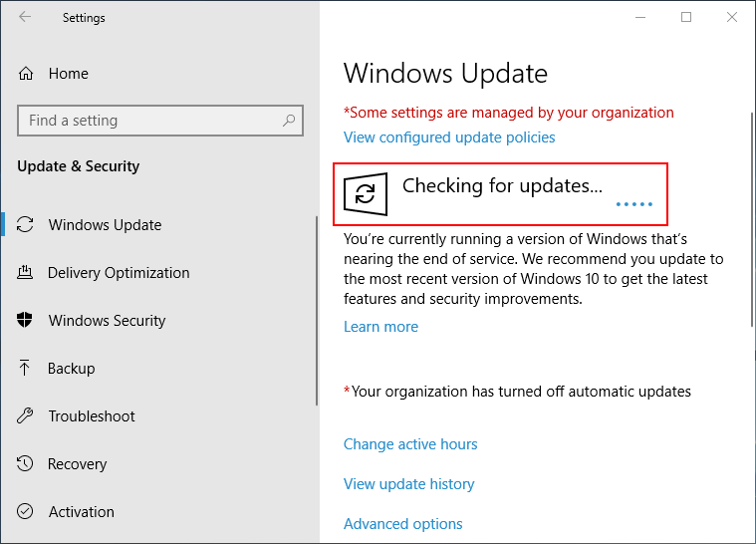Click the Activation checkmark icon
This screenshot has height=544, width=756.
pyautogui.click(x=27, y=512)
